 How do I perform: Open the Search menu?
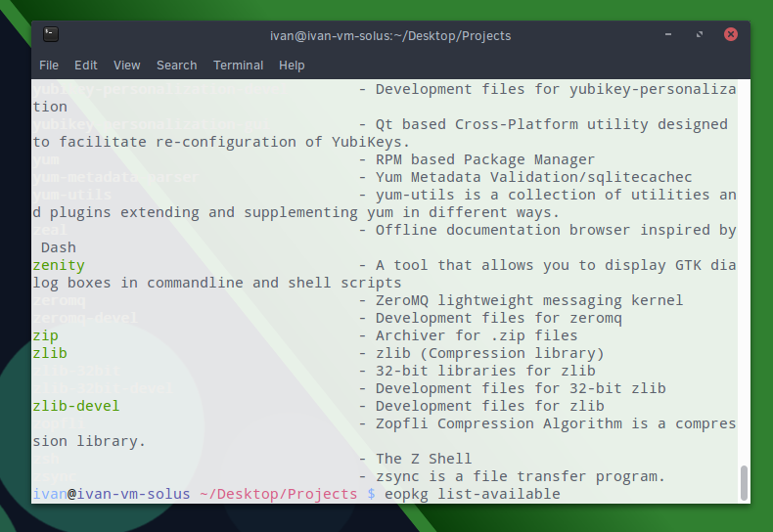tap(176, 65)
